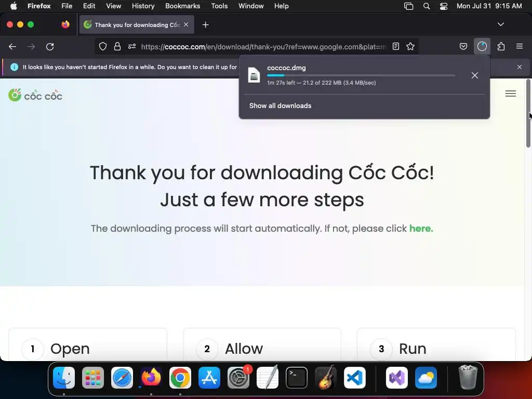Click the site lock icon
The width and height of the screenshot is (532, 399).
click(117, 46)
